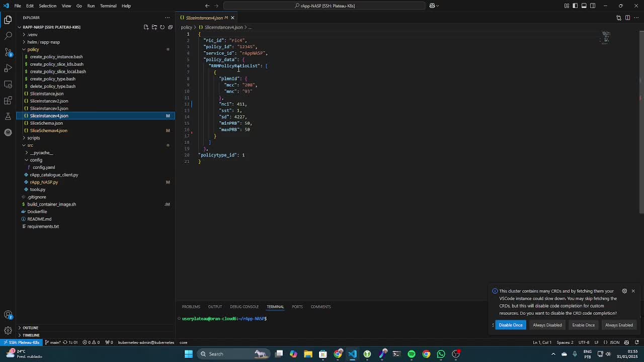The height and width of the screenshot is (362, 644).
Task: Switch to the PROBLEMS panel tab
Action: pyautogui.click(x=191, y=307)
